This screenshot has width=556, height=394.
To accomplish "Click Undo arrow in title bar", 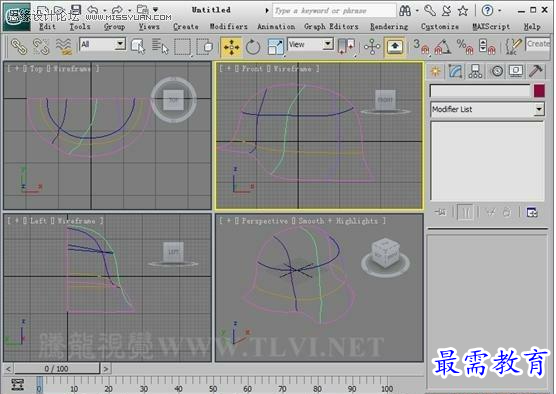I will click(x=93, y=10).
